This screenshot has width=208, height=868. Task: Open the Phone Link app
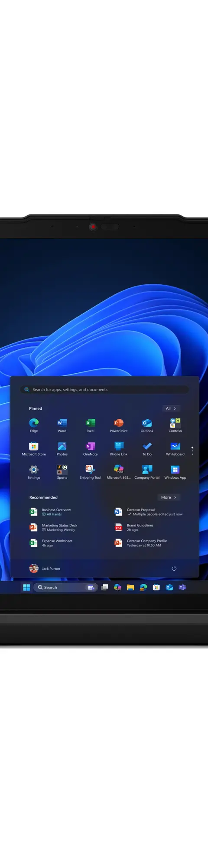[x=119, y=448]
